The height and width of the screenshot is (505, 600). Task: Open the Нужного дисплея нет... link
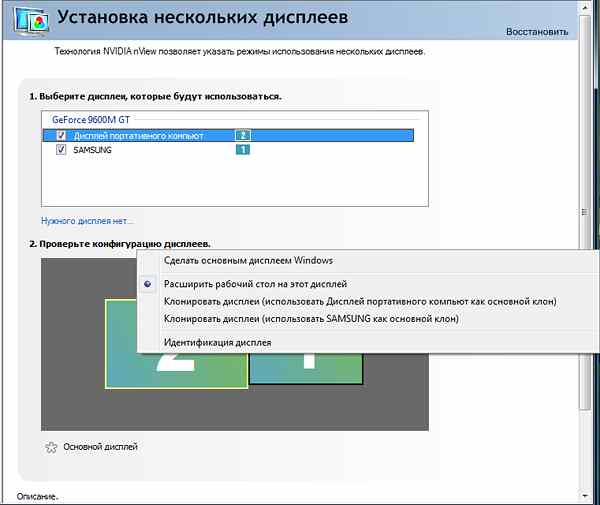coord(87,220)
